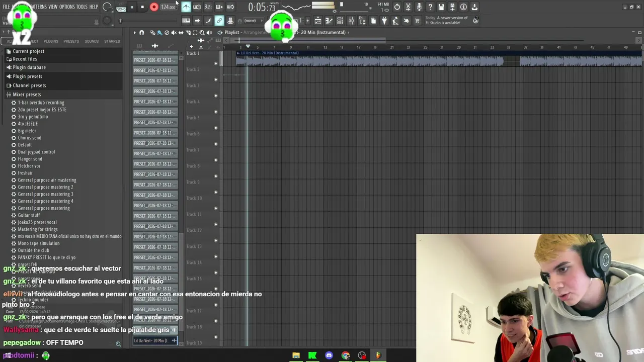Toggle the metronome icon
The image size is (644, 362).
point(186,7)
